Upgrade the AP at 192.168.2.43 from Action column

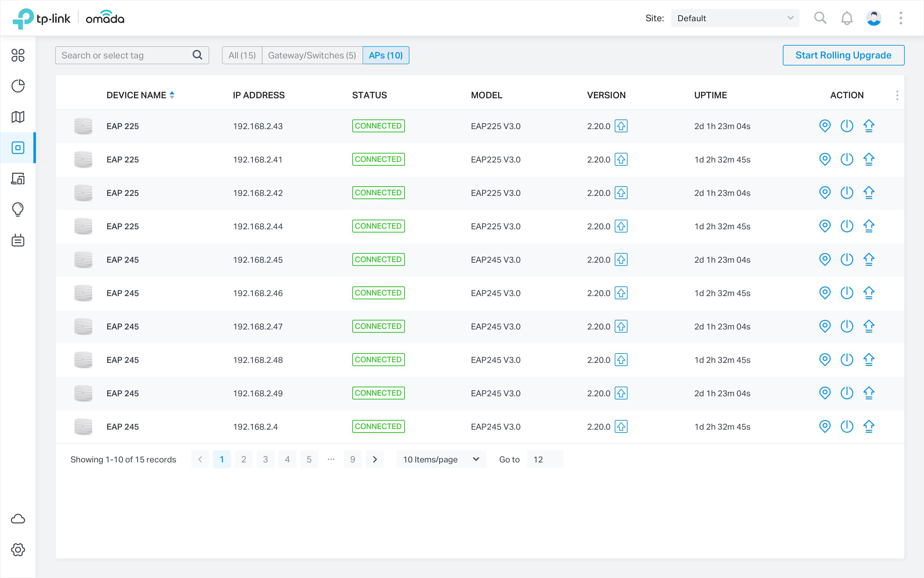pyautogui.click(x=868, y=126)
